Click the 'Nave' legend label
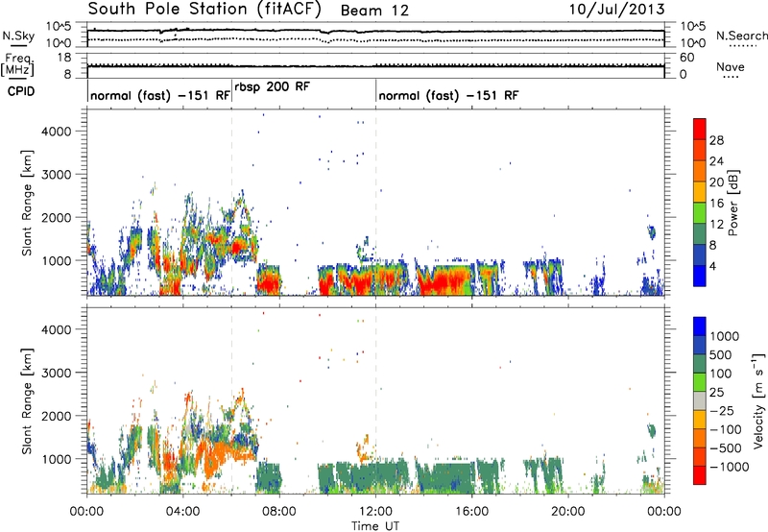Image resolution: width=768 pixels, height=532 pixels. tap(731, 67)
